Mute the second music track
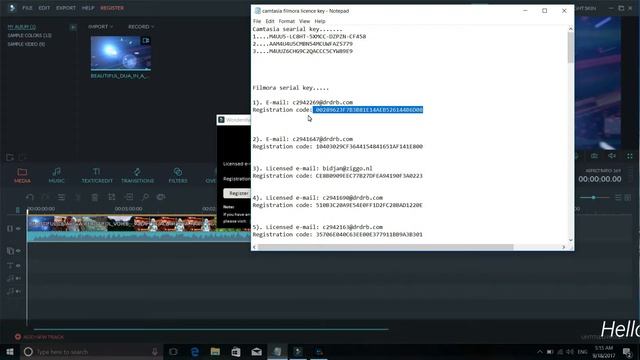Screen dimensions: 640x360 (x=18, y=291)
